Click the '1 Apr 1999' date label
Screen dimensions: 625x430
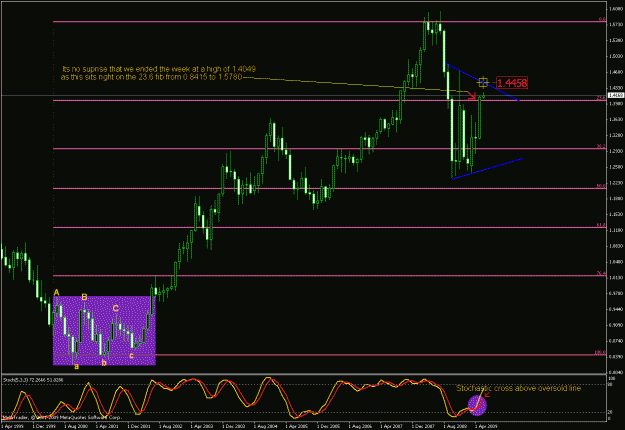(11, 426)
